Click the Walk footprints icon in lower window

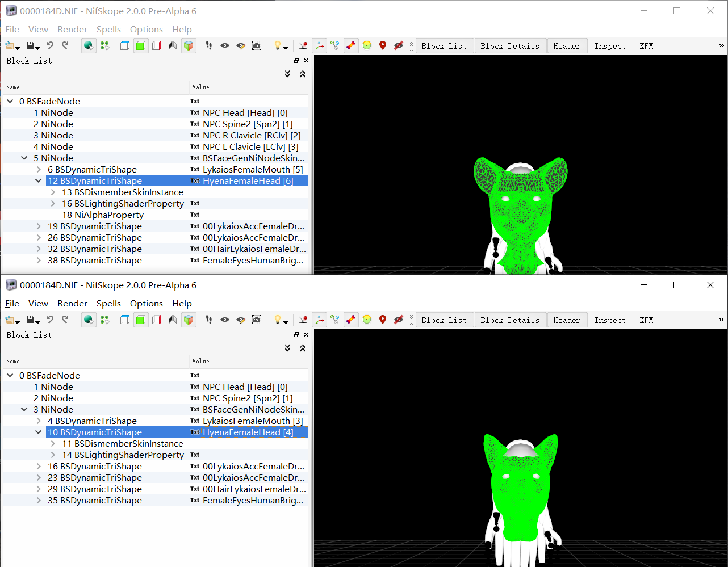[x=209, y=320]
